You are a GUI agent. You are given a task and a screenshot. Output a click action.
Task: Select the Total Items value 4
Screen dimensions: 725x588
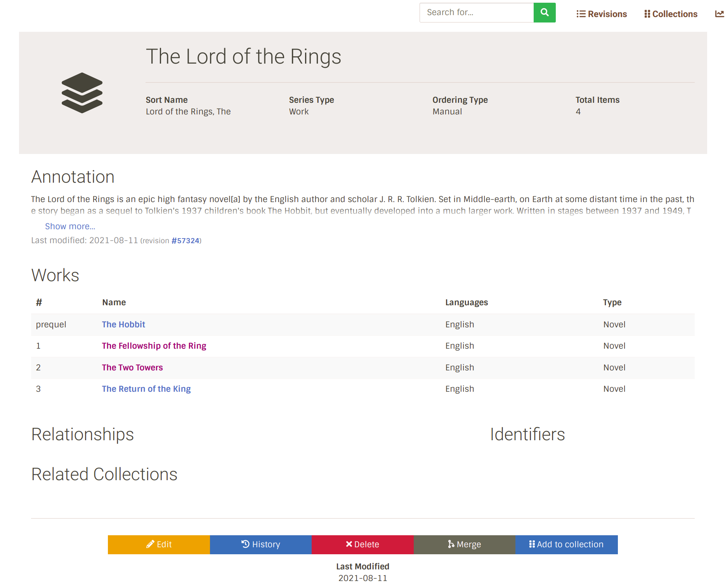pyautogui.click(x=578, y=112)
